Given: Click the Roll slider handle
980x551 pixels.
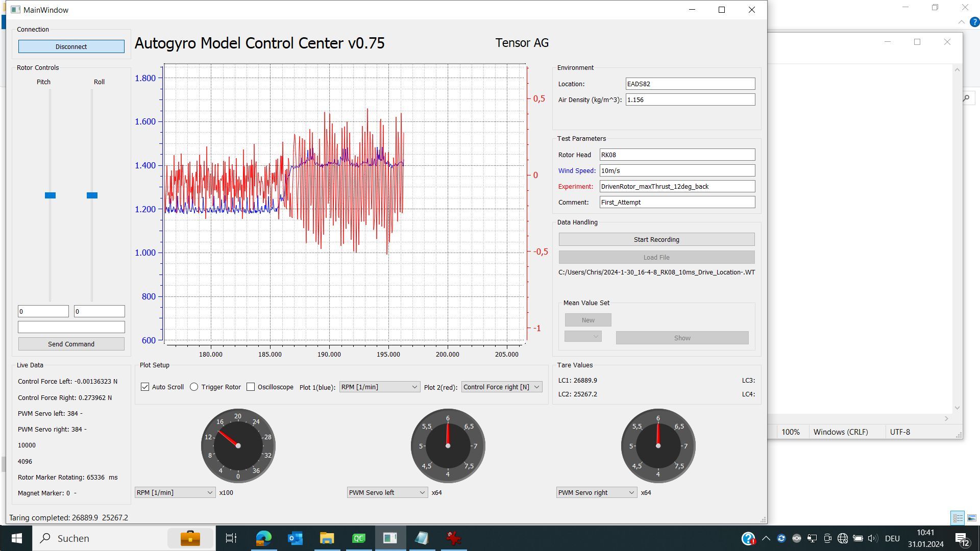Looking at the screenshot, I should pos(92,195).
